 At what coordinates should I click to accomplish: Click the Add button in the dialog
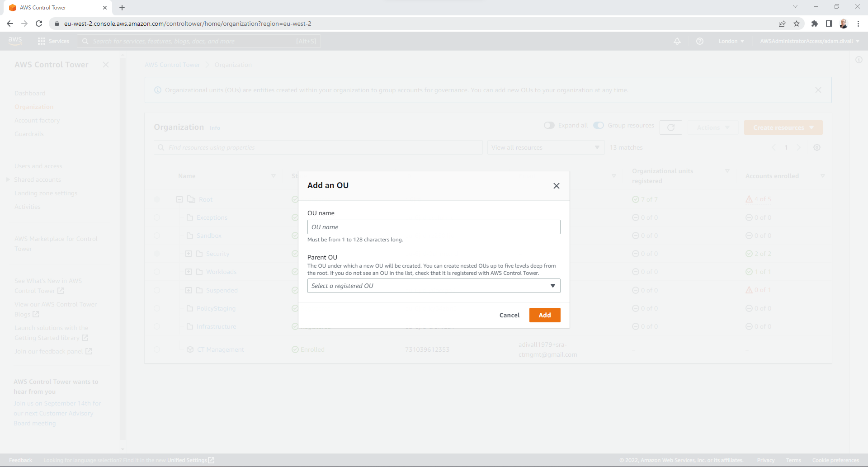[x=544, y=315]
